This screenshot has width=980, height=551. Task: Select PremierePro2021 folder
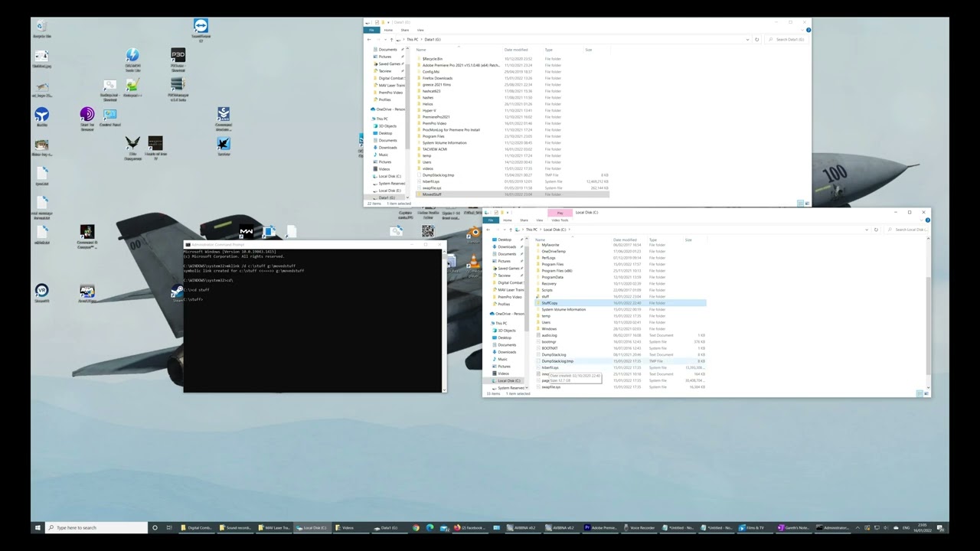435,117
